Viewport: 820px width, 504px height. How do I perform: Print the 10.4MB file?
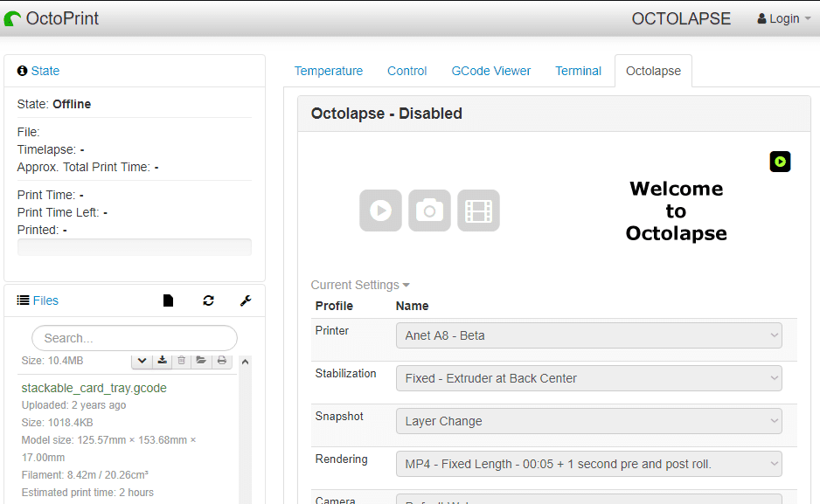(222, 361)
